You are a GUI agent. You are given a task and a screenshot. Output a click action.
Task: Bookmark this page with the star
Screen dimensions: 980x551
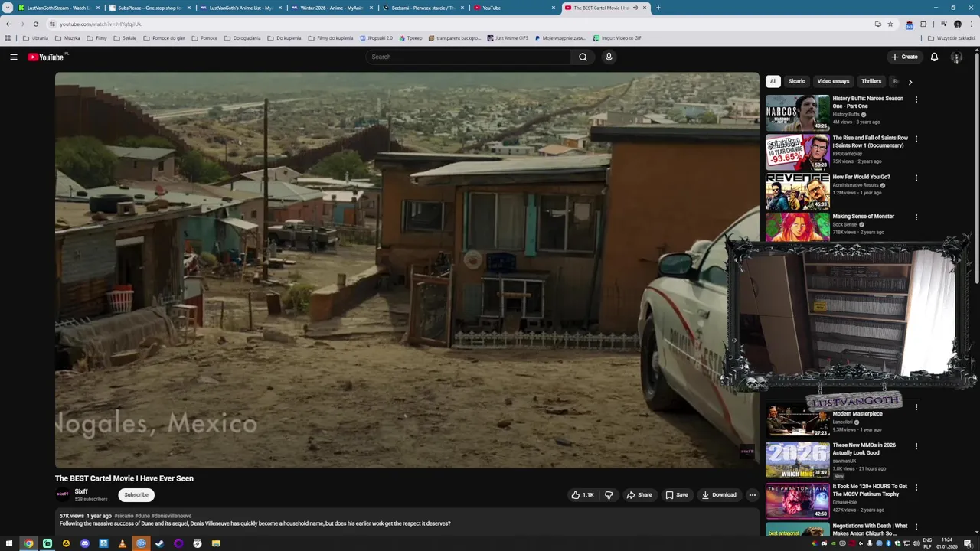click(890, 24)
